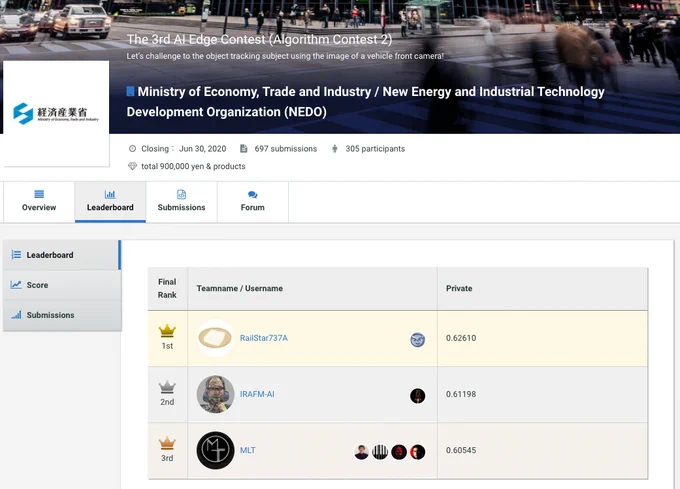
Task: Open the IRAFM-AI team link
Action: [257, 394]
